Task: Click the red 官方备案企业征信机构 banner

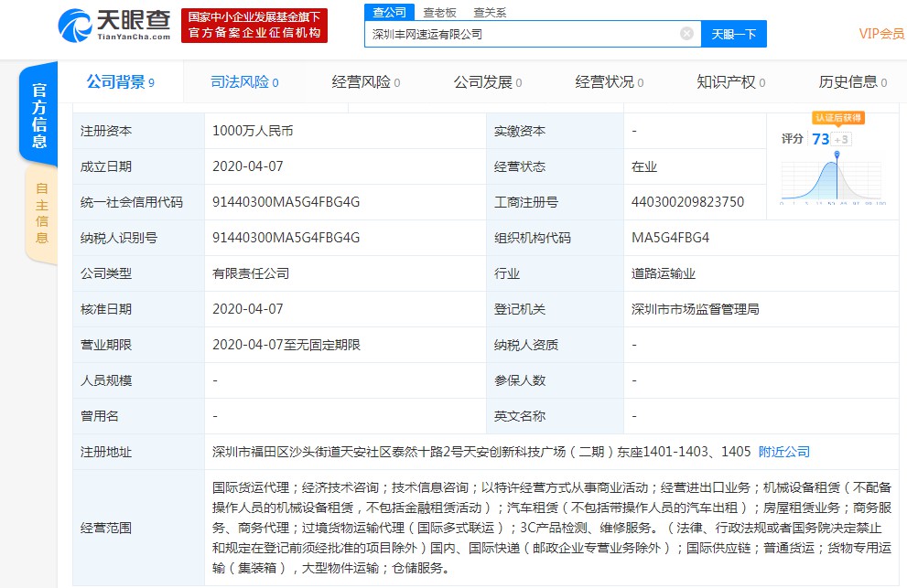Action: (254, 26)
